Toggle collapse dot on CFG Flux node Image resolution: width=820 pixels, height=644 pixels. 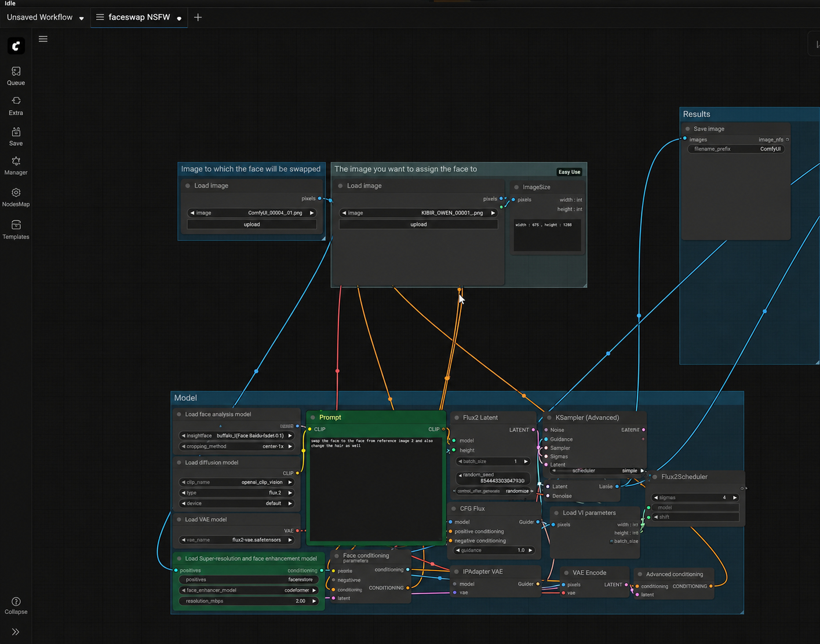(x=454, y=508)
